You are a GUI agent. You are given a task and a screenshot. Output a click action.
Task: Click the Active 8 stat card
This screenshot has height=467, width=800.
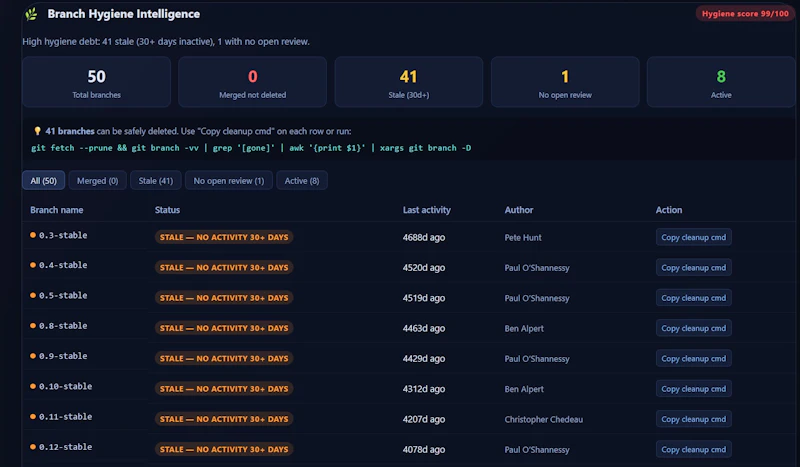[x=721, y=82]
